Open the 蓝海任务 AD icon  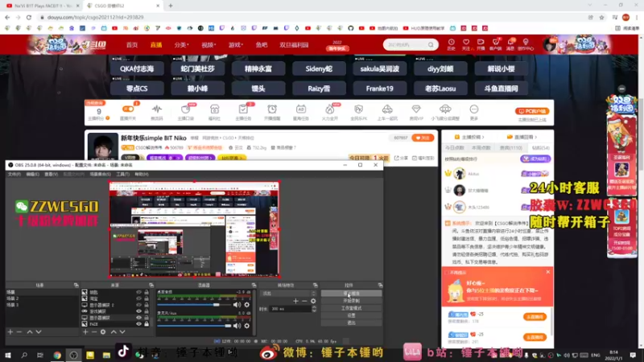300,109
